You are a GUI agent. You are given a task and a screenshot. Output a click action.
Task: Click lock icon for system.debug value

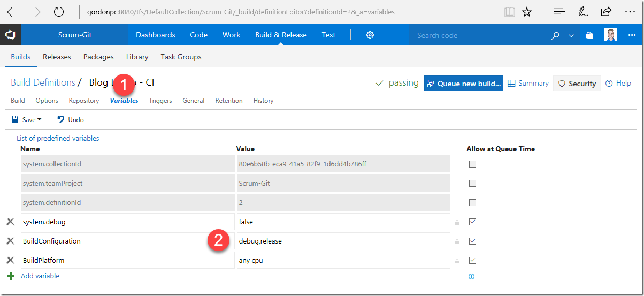457,222
